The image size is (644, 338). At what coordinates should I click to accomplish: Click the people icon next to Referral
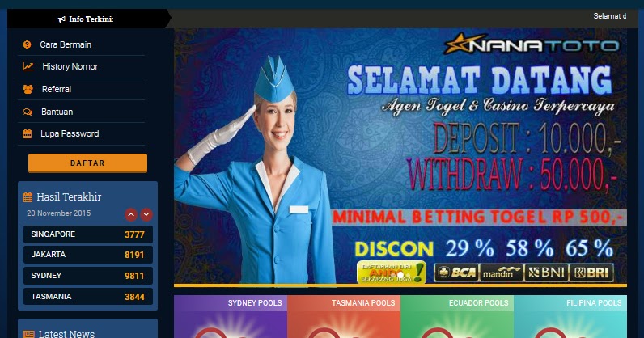[28, 89]
